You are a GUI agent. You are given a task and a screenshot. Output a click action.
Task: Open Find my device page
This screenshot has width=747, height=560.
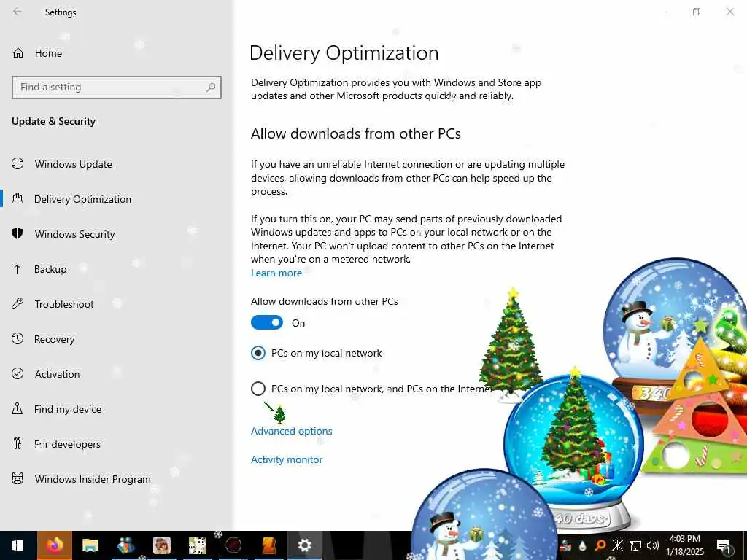click(68, 409)
